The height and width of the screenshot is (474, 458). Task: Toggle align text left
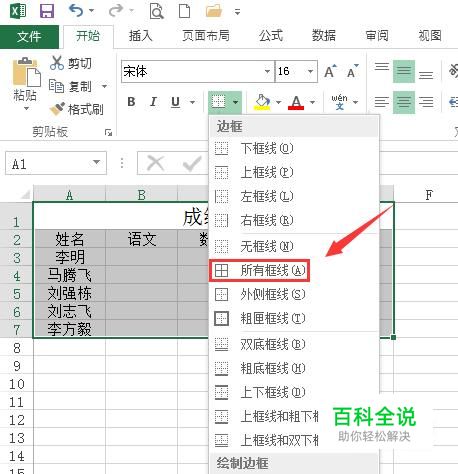pos(381,102)
